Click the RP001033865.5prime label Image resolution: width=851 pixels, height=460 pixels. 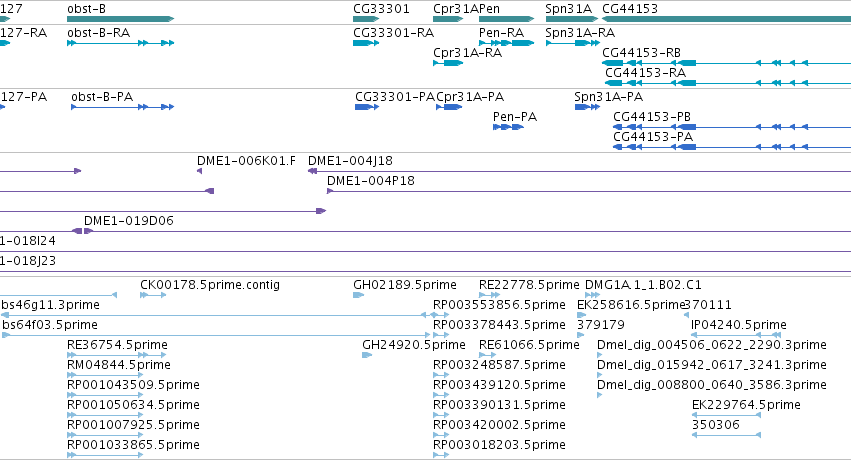(133, 445)
